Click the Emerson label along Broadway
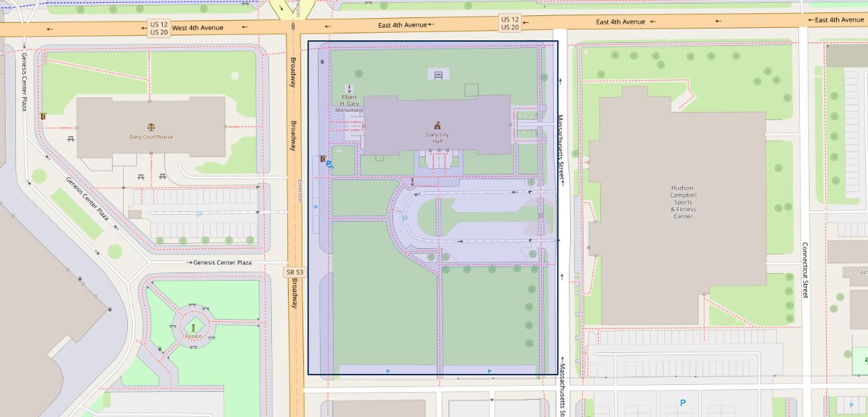Viewport: 868px width, 417px height. pyautogui.click(x=300, y=191)
